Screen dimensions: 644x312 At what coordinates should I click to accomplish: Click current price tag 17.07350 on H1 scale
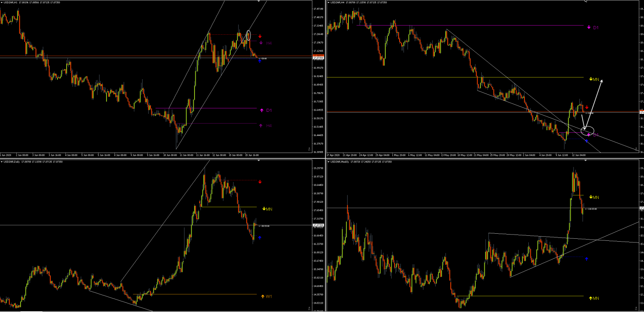coord(319,58)
